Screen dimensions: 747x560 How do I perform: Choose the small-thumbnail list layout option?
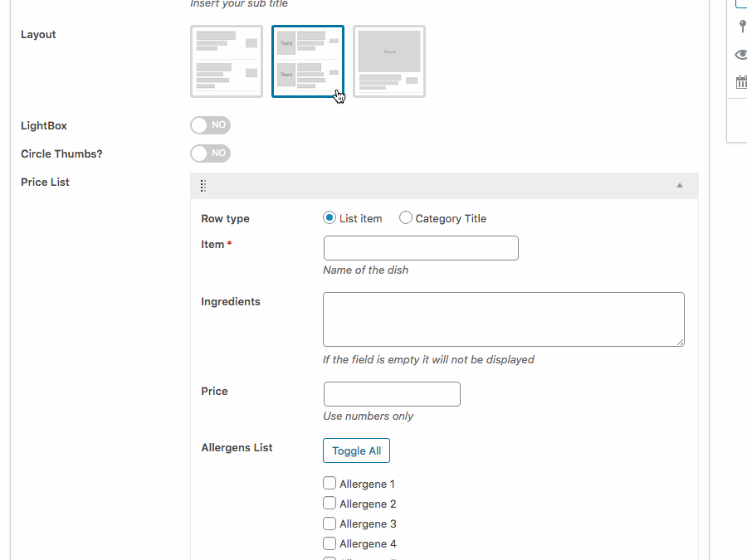click(308, 61)
